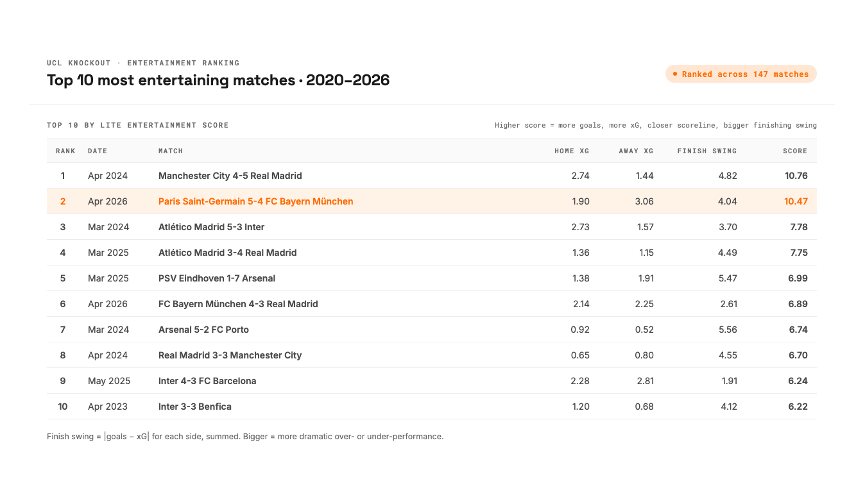Click rank number 10

coord(63,407)
